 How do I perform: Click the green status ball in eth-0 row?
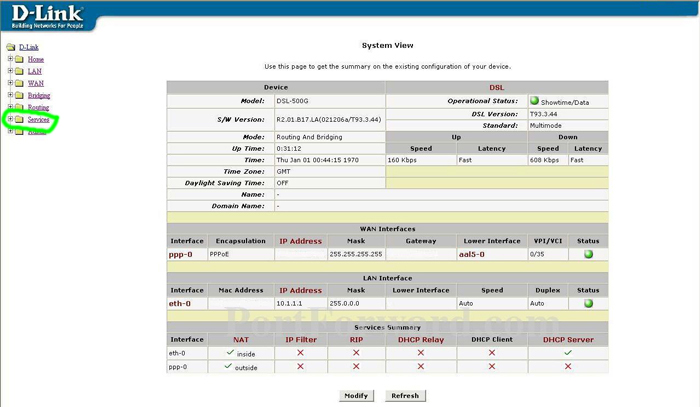click(588, 303)
